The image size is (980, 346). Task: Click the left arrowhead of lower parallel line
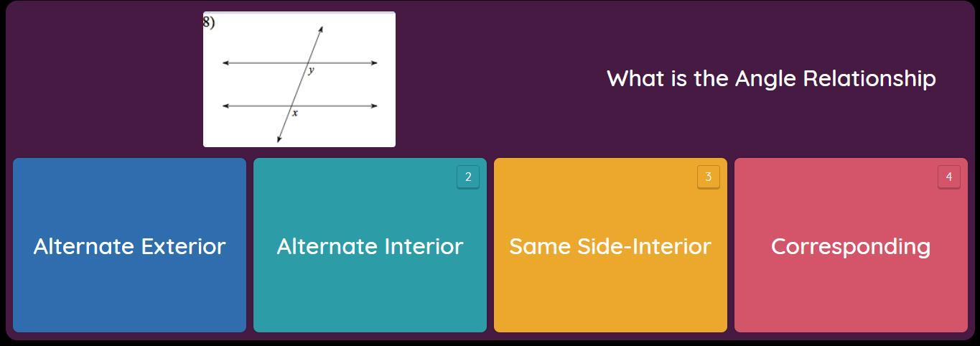coord(226,106)
